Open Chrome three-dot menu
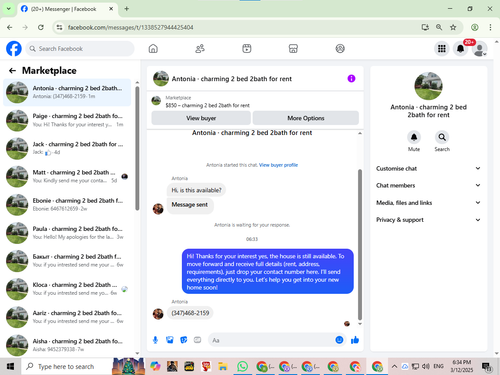 490,27
